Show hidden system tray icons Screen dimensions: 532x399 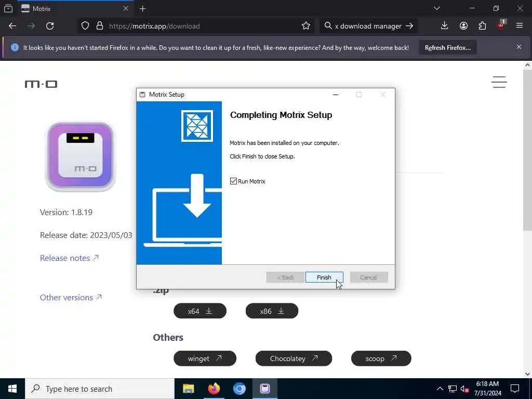(x=440, y=389)
